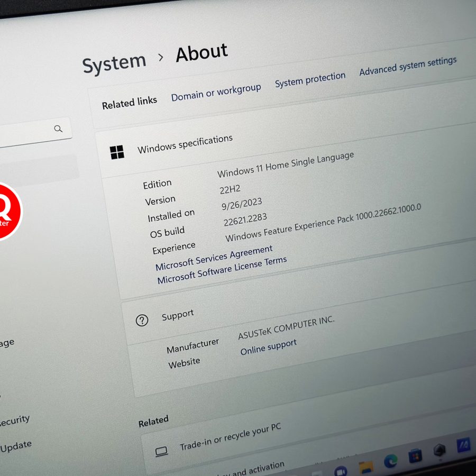Select the Windows Feature Experience Pack value
The width and height of the screenshot is (476, 476).
coord(323,223)
